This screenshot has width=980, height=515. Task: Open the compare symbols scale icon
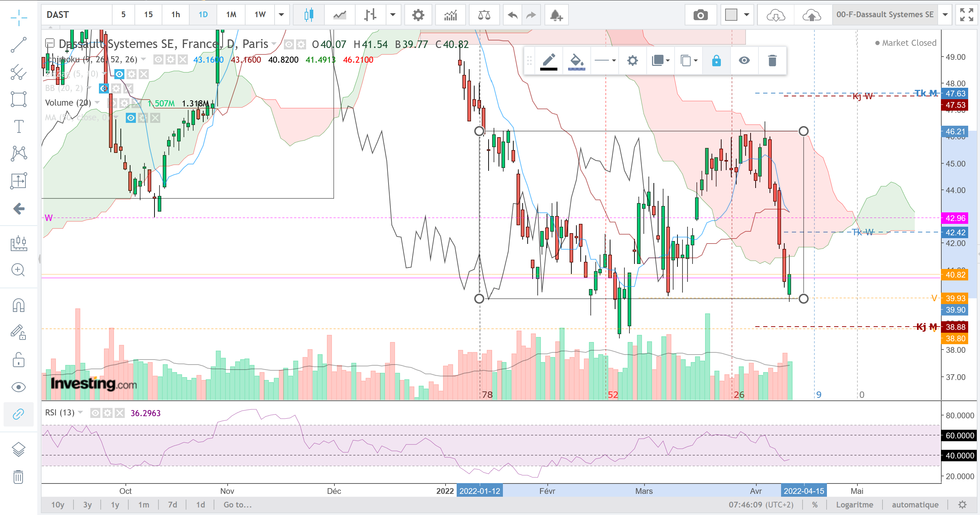[484, 15]
